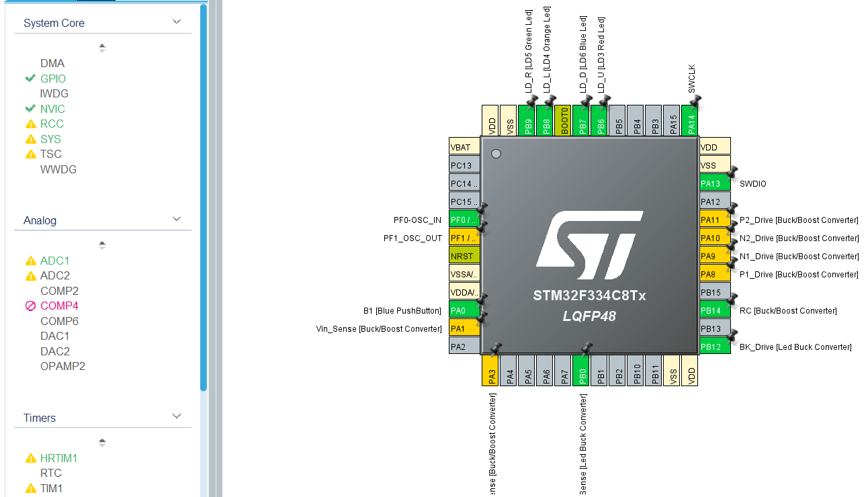
Task: Collapse the System Core section
Action: pyautogui.click(x=177, y=21)
